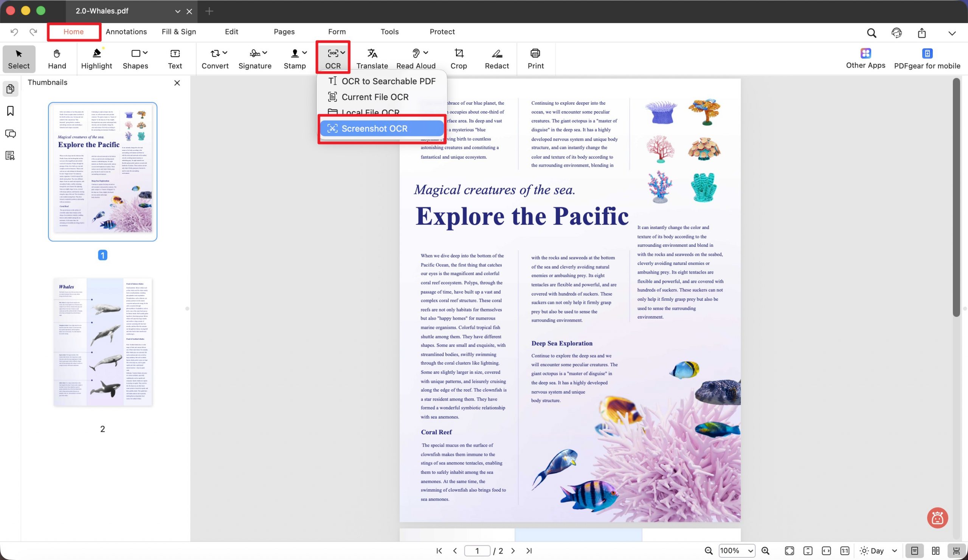Go to the last page
The image size is (968, 560).
tap(529, 551)
